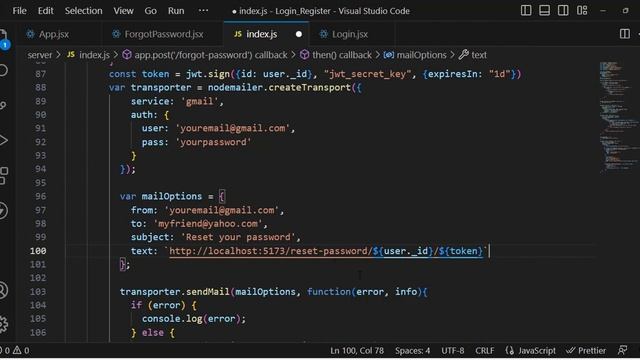
Task: Change indentation via Spaces: 4
Action: point(412,351)
